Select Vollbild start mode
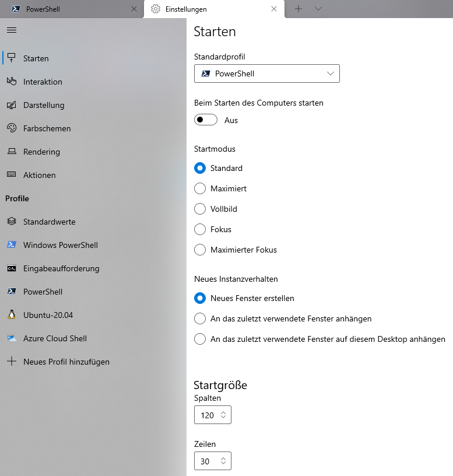Viewport: 453px width, 476px height. coord(200,209)
